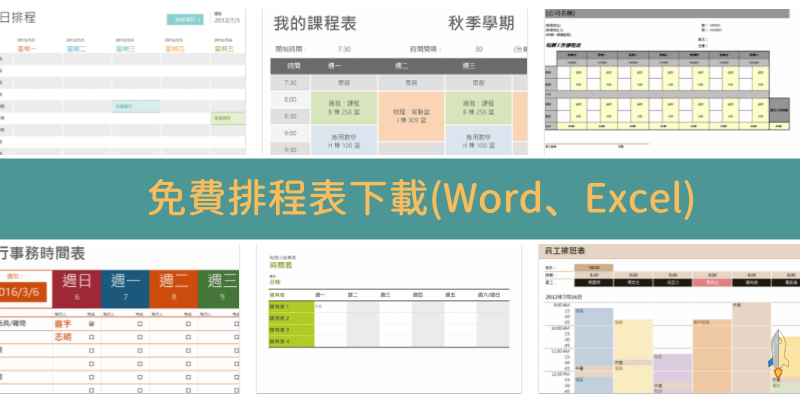
Task: Click the 時間表 title in green template
Action: (282, 268)
